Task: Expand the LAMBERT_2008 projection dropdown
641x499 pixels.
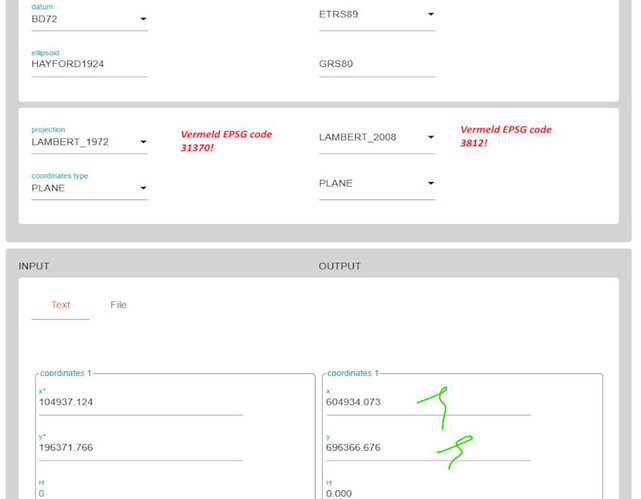Action: click(376, 137)
